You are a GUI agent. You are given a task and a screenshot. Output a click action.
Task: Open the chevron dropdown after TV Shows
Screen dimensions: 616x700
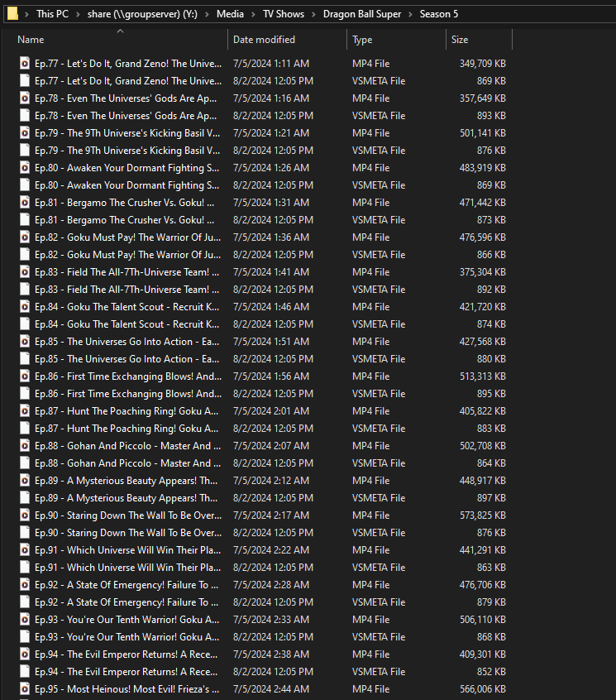click(x=313, y=14)
